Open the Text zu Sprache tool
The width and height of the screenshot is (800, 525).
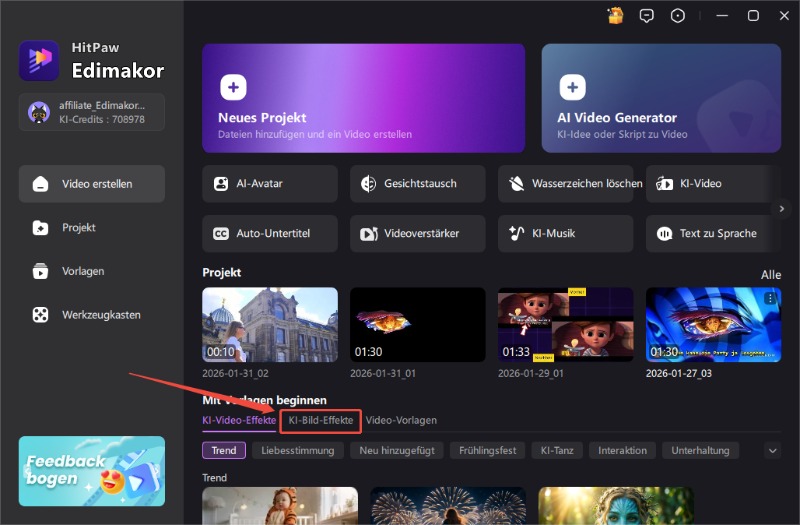[x=713, y=234]
